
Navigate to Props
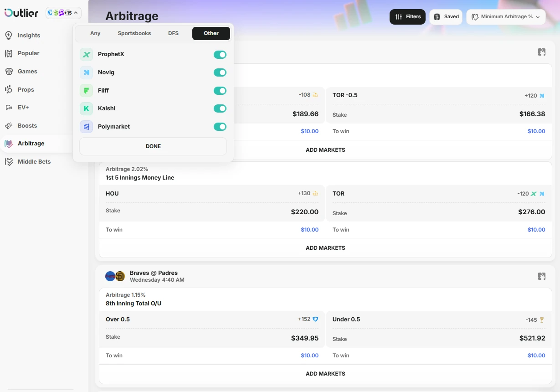(x=26, y=90)
